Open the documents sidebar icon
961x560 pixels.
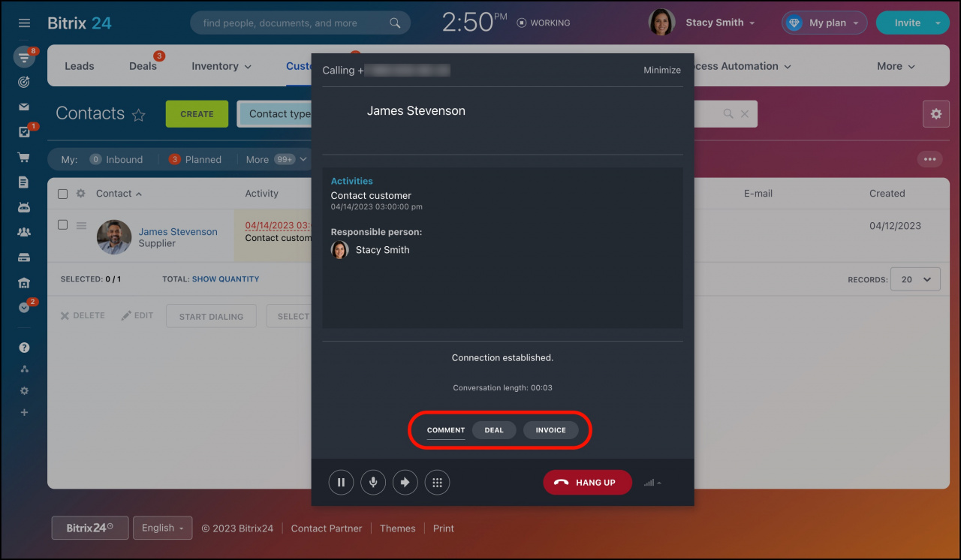(24, 182)
